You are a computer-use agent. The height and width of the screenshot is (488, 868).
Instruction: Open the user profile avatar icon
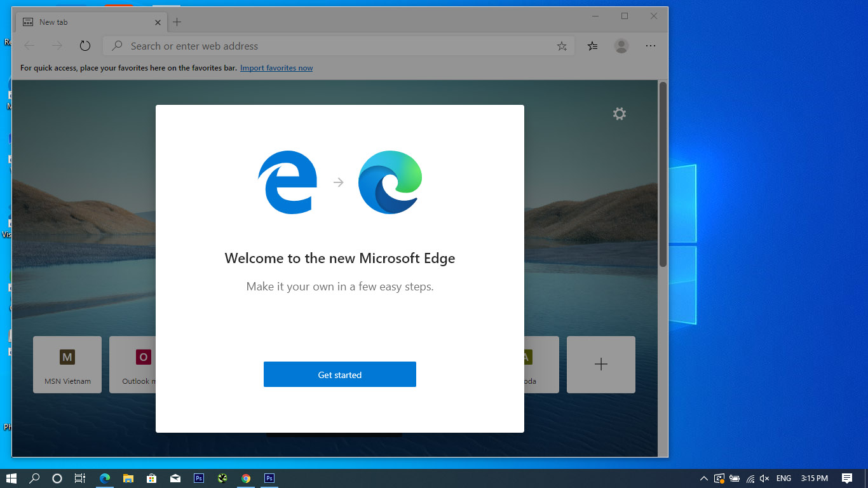[x=621, y=46]
